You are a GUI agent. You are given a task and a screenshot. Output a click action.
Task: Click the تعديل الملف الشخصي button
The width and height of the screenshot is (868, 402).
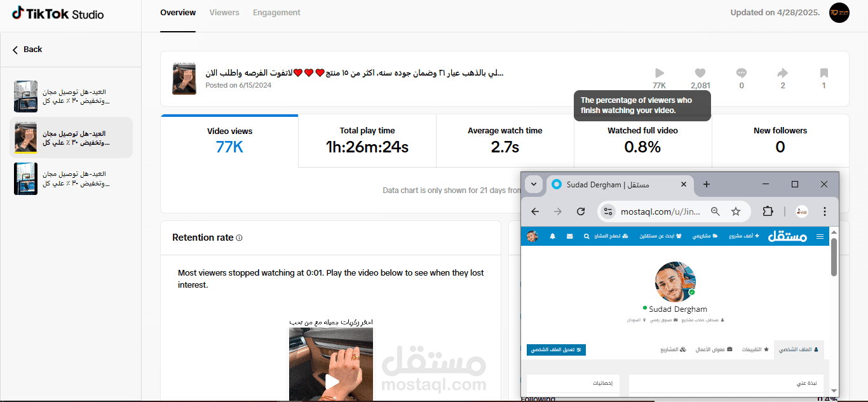tap(556, 349)
